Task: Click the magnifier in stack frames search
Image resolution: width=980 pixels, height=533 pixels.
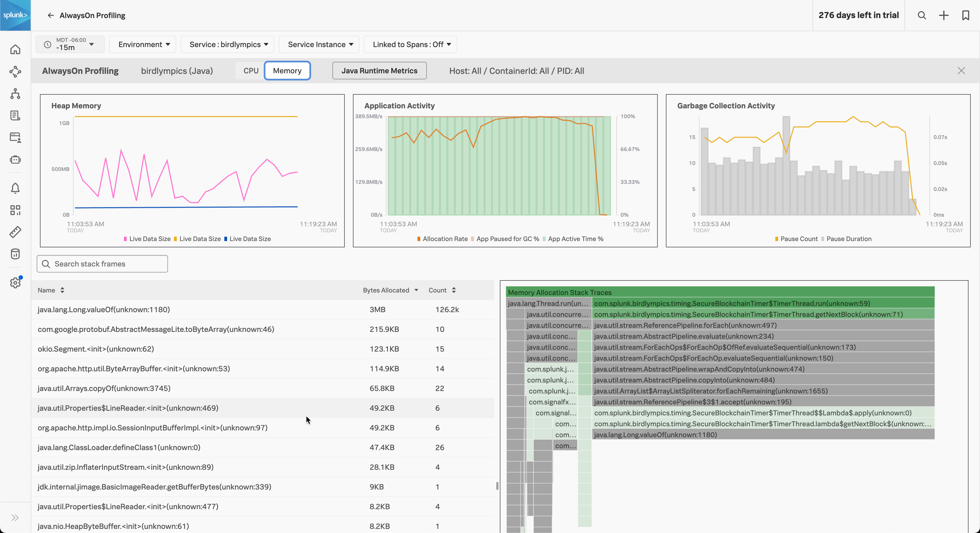Action: [46, 264]
